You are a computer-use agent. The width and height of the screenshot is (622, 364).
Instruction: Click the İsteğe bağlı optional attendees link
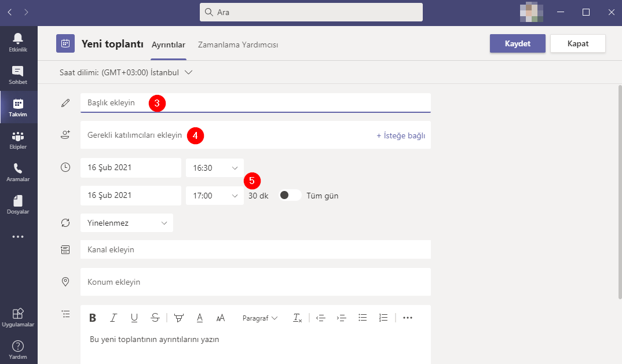(x=401, y=135)
